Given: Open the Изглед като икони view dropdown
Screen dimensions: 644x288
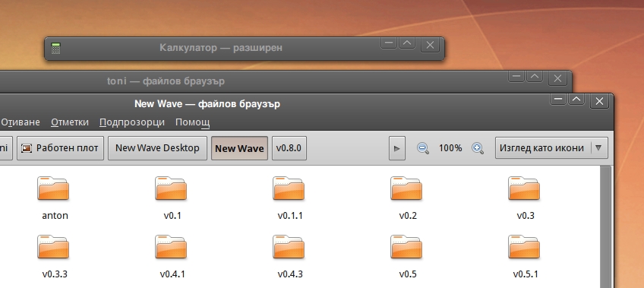Looking at the screenshot, I should (551, 148).
